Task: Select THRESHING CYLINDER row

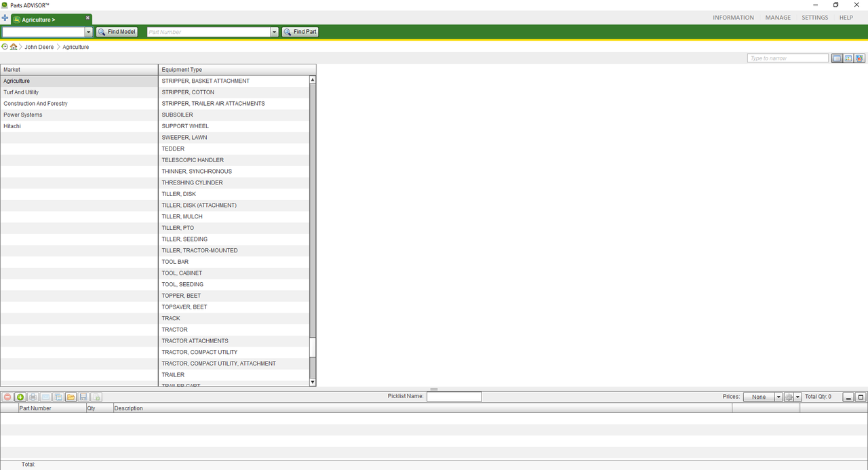Action: click(234, 182)
